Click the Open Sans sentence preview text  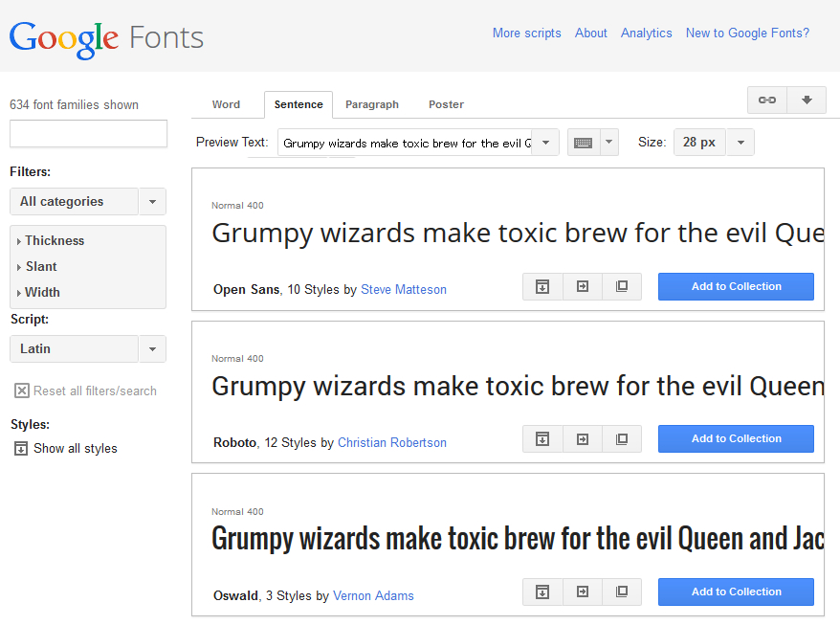tap(518, 234)
